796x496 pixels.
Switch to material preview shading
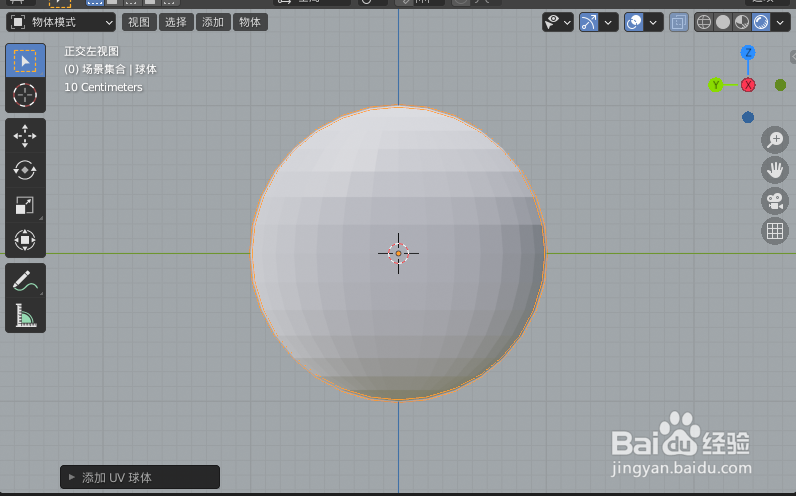(x=742, y=22)
